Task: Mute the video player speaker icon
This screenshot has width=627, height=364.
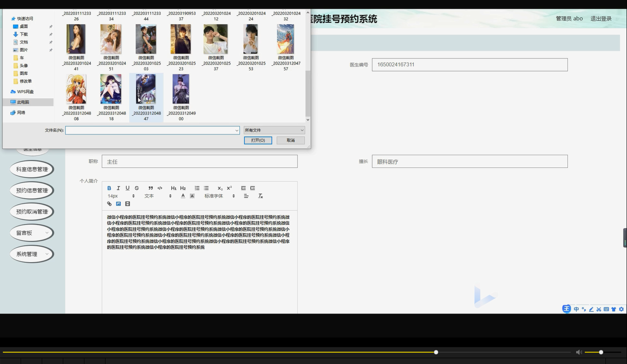Action: point(579,352)
